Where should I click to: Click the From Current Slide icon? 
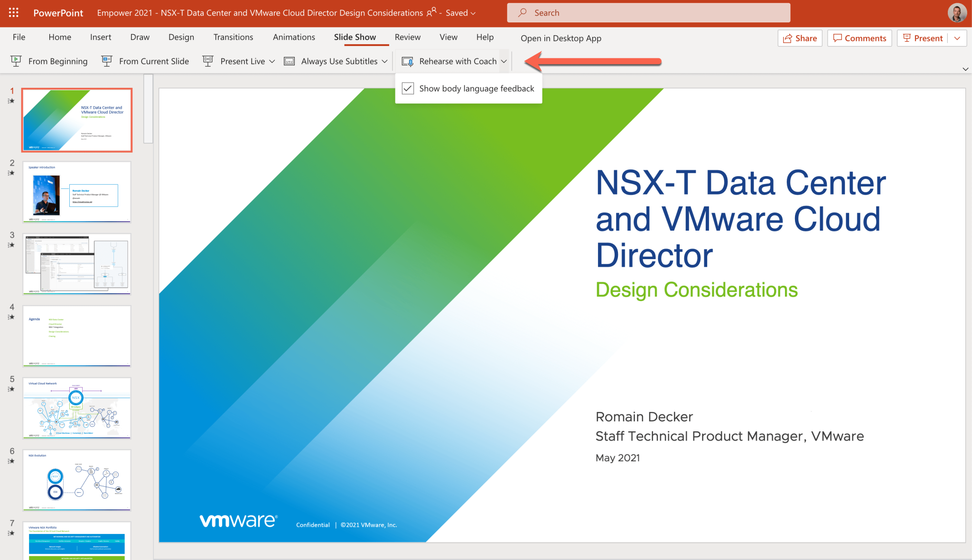click(x=107, y=61)
